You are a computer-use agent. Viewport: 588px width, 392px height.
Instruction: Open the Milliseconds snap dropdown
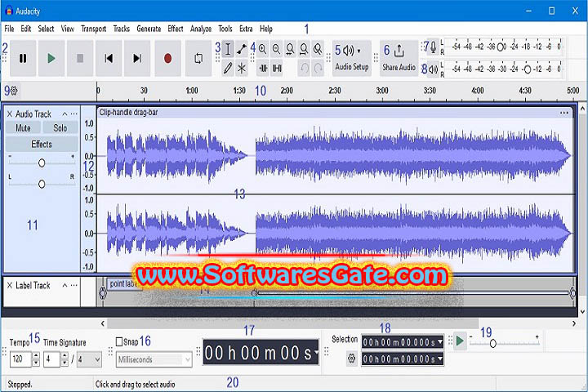click(x=154, y=359)
